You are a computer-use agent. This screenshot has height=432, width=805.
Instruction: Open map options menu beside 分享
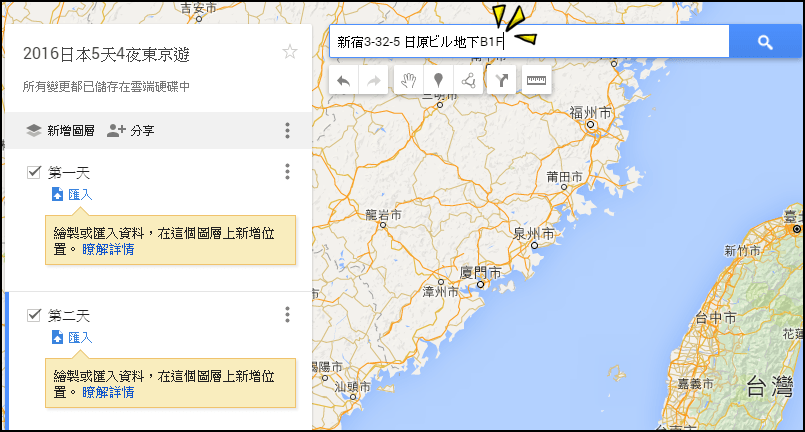coord(288,130)
